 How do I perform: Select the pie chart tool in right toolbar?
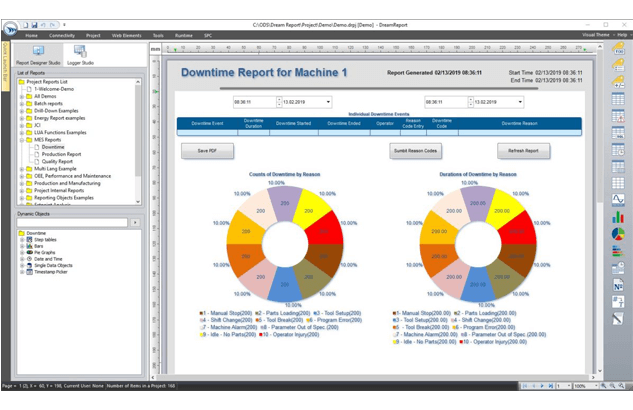click(x=617, y=233)
